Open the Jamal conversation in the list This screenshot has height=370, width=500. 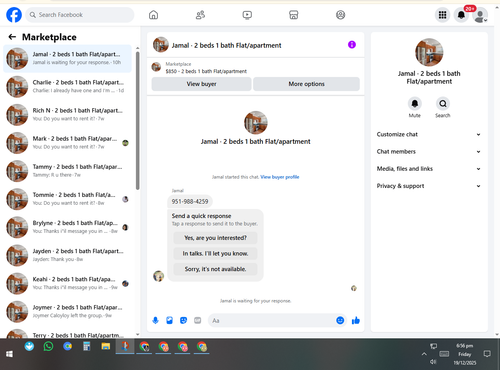(67, 58)
